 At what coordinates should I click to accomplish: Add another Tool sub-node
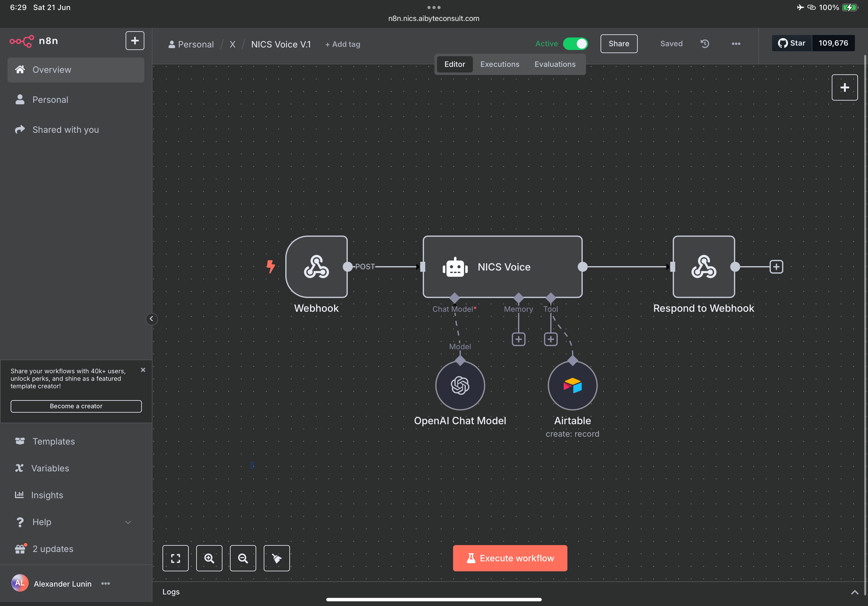551,339
